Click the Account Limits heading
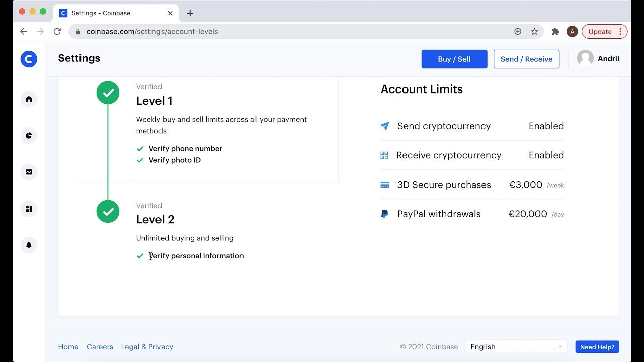Viewport: 644px width, 362px height. click(x=422, y=89)
